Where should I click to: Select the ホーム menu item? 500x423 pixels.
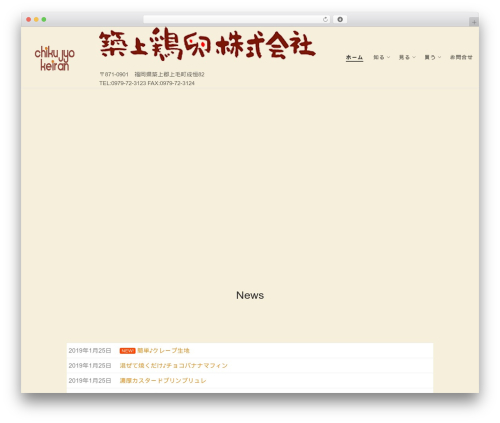(x=354, y=57)
